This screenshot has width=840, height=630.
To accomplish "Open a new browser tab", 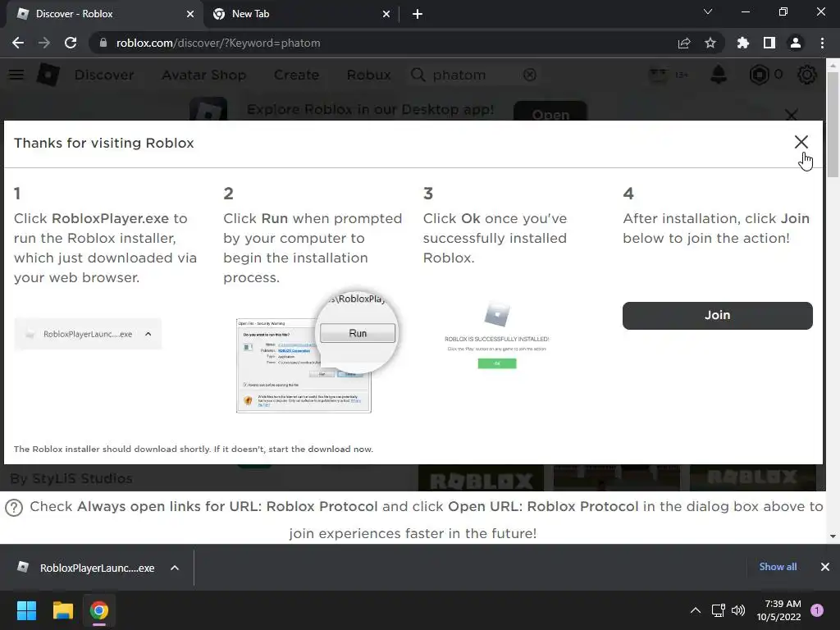I will coord(418,15).
